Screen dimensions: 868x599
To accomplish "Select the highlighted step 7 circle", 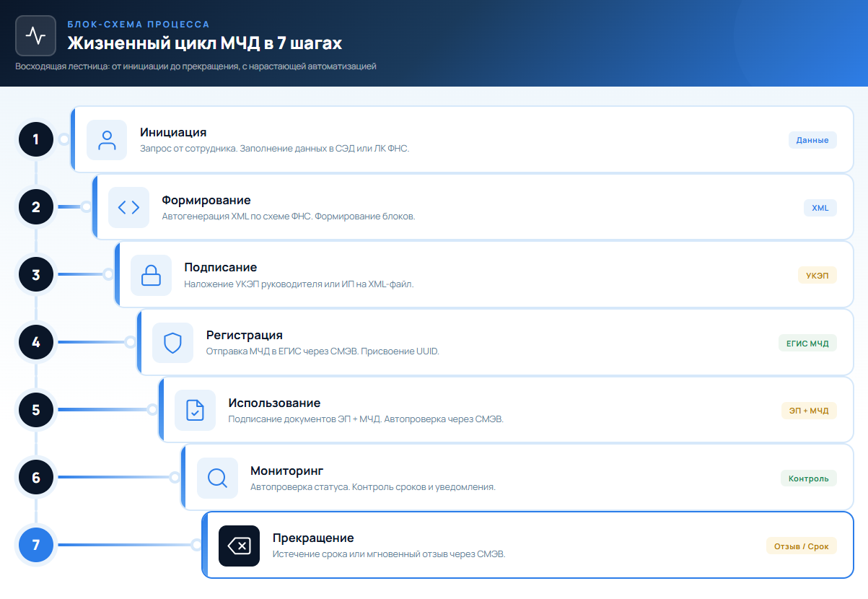I will [36, 545].
